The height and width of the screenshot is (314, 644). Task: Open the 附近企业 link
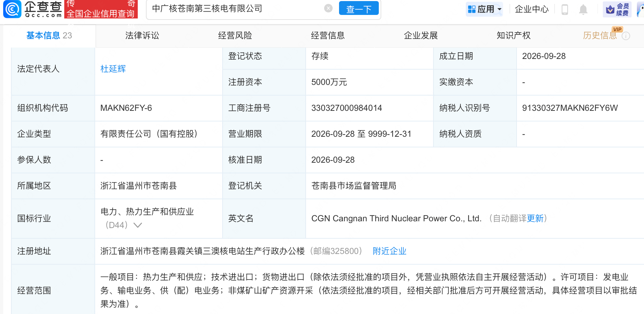(389, 251)
